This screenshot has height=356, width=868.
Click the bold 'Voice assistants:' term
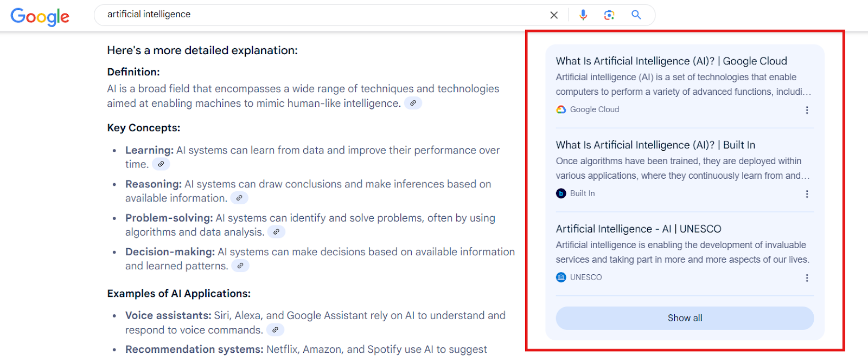[x=168, y=315]
